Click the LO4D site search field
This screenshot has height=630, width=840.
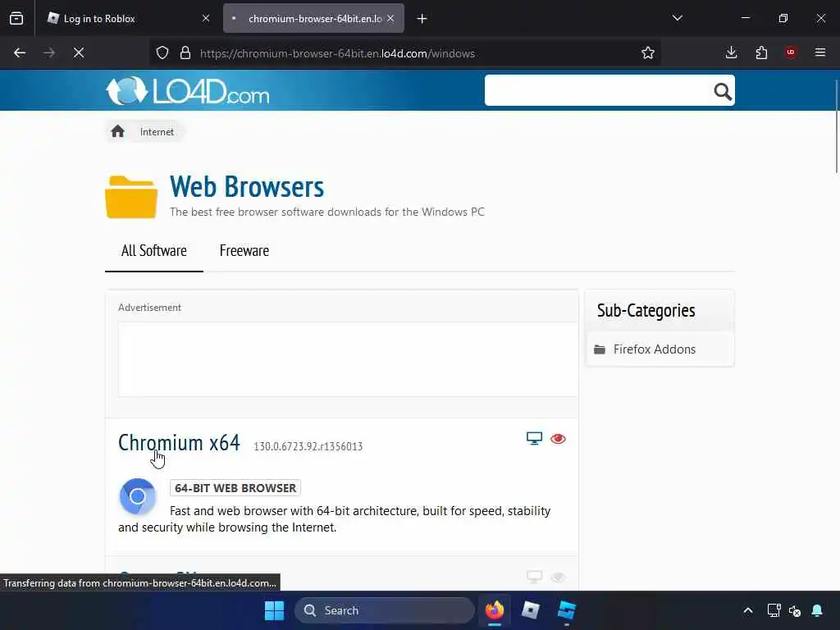[597, 90]
